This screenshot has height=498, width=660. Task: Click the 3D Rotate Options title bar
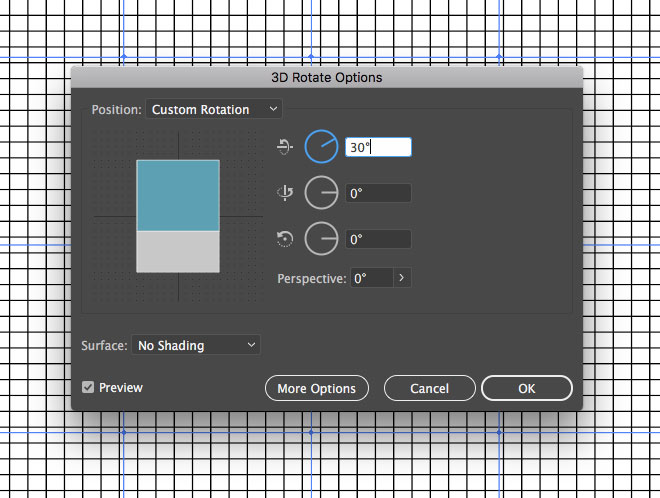pyautogui.click(x=327, y=77)
